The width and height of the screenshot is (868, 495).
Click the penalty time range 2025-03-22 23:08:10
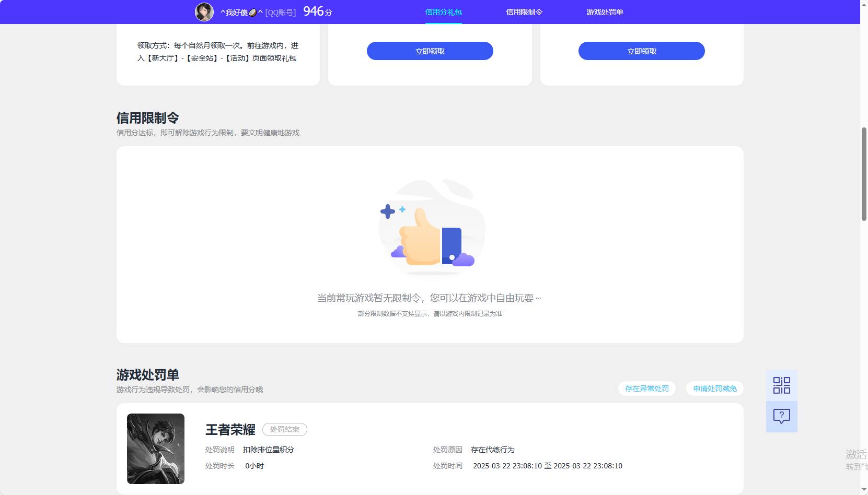[x=548, y=466]
